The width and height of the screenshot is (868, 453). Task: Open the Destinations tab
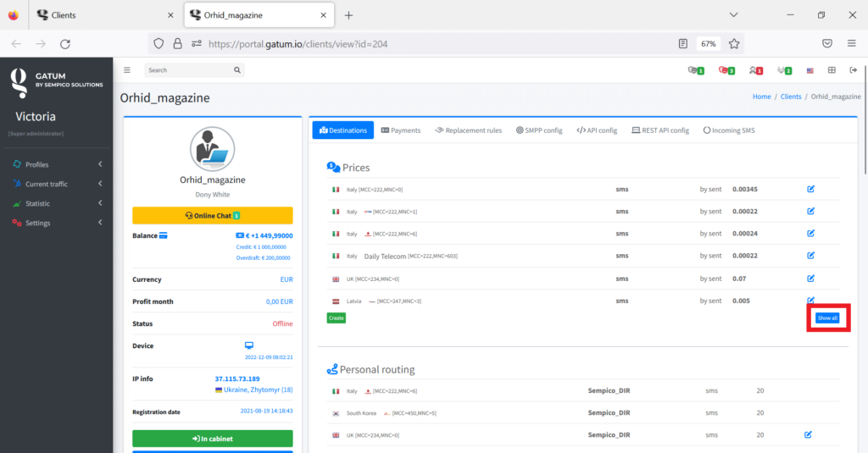tap(343, 130)
